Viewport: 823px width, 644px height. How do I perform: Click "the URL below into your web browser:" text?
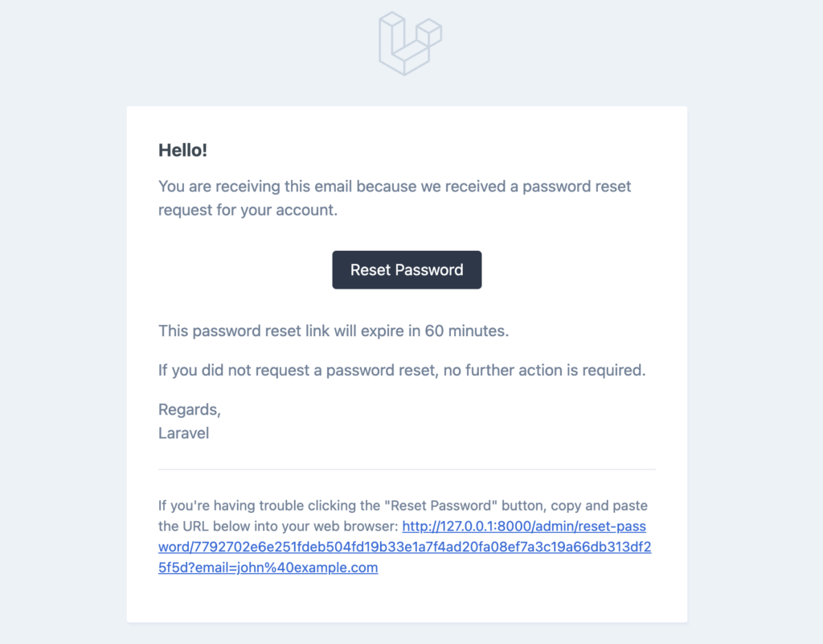278,526
